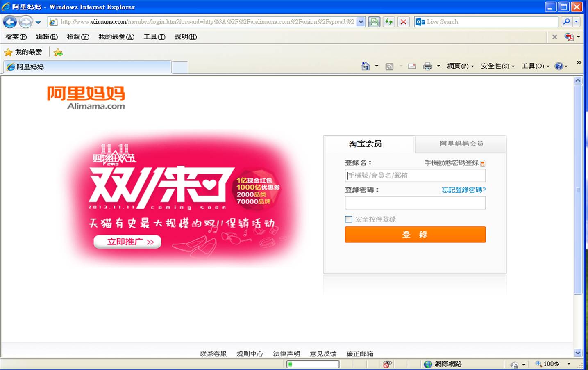Screen dimensions: 588x370
Task: Click the 立即推广 banner button
Action: (127, 242)
